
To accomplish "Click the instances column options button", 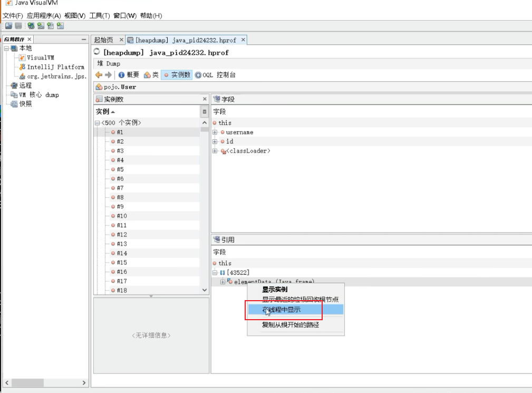I will [205, 112].
